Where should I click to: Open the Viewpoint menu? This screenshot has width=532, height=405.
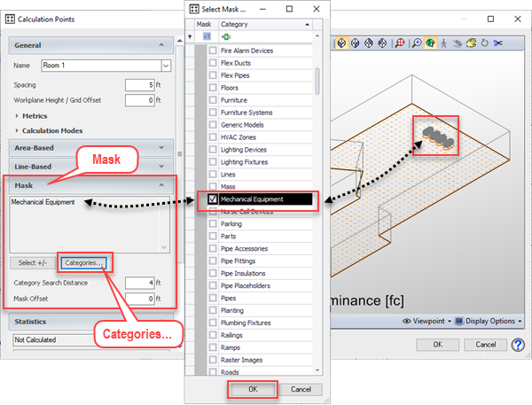pos(426,321)
